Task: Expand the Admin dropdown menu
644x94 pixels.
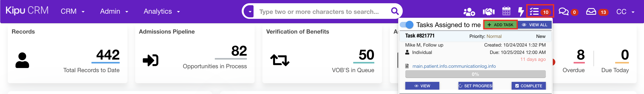Action: pyautogui.click(x=114, y=11)
